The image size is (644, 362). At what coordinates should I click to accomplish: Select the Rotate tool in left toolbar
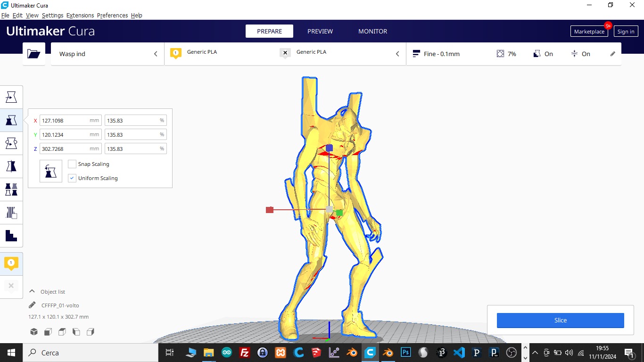point(11,143)
